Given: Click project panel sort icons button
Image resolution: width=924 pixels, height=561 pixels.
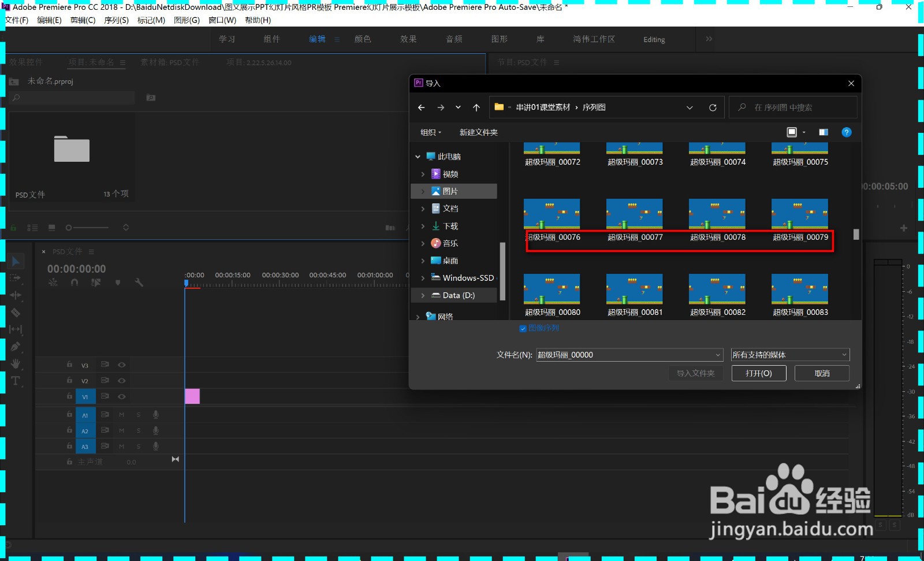Looking at the screenshot, I should pos(126,228).
